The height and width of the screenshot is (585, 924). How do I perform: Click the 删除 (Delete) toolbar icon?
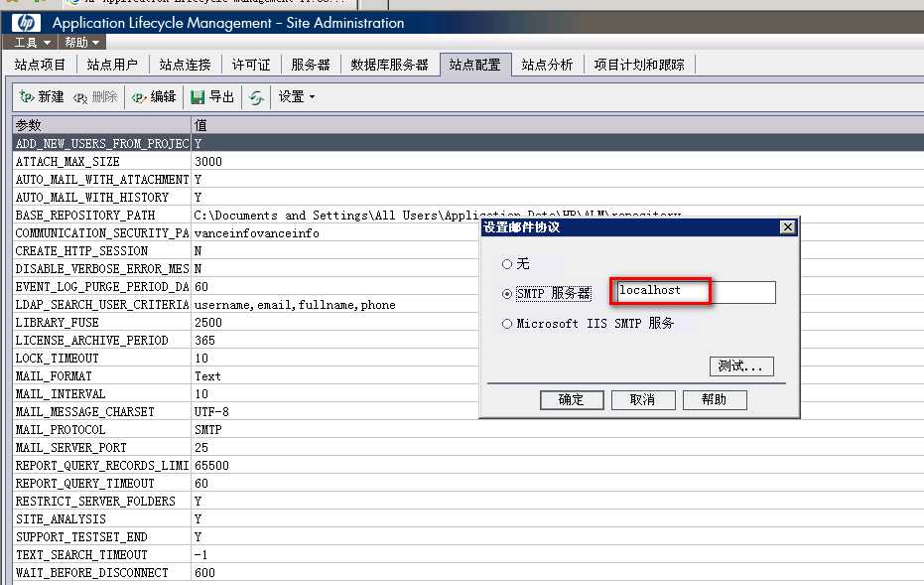pyautogui.click(x=80, y=97)
